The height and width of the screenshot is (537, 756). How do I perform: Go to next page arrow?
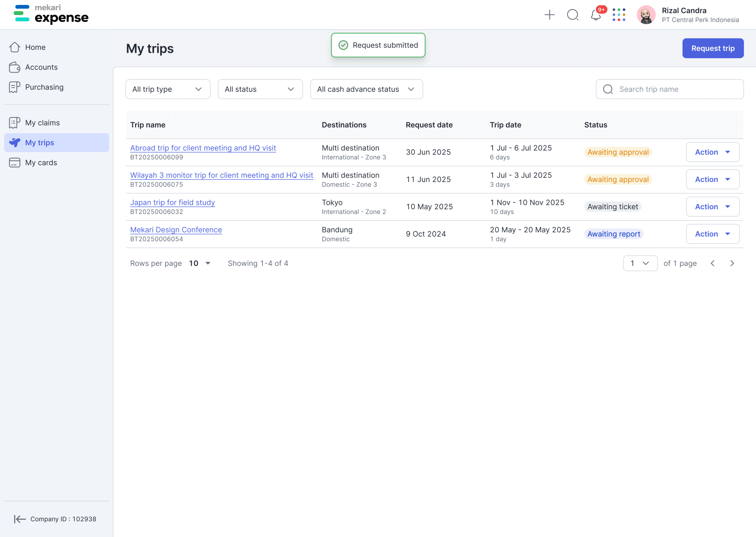tap(732, 263)
